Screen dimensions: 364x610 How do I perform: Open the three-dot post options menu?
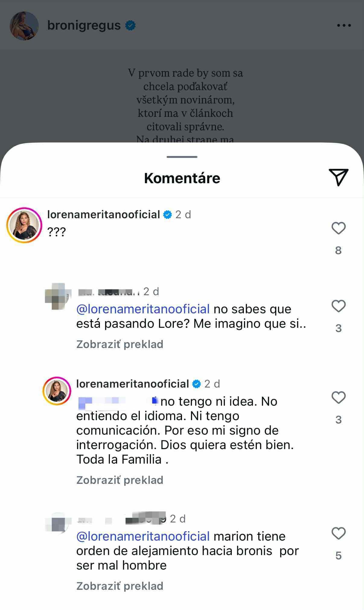344,26
